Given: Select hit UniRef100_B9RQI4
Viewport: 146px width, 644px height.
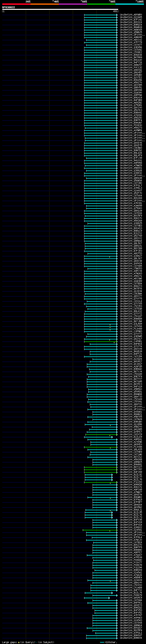Looking at the screenshot, I should coord(131,25).
